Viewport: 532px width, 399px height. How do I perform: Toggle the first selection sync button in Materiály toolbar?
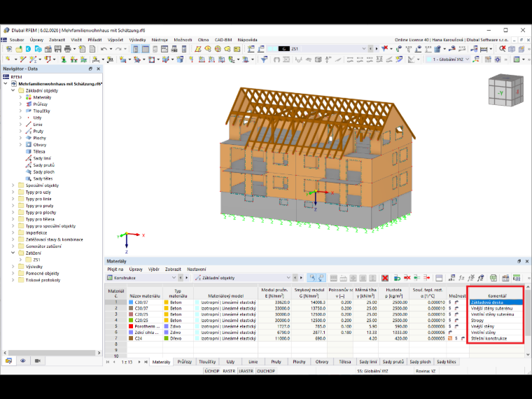click(x=311, y=278)
